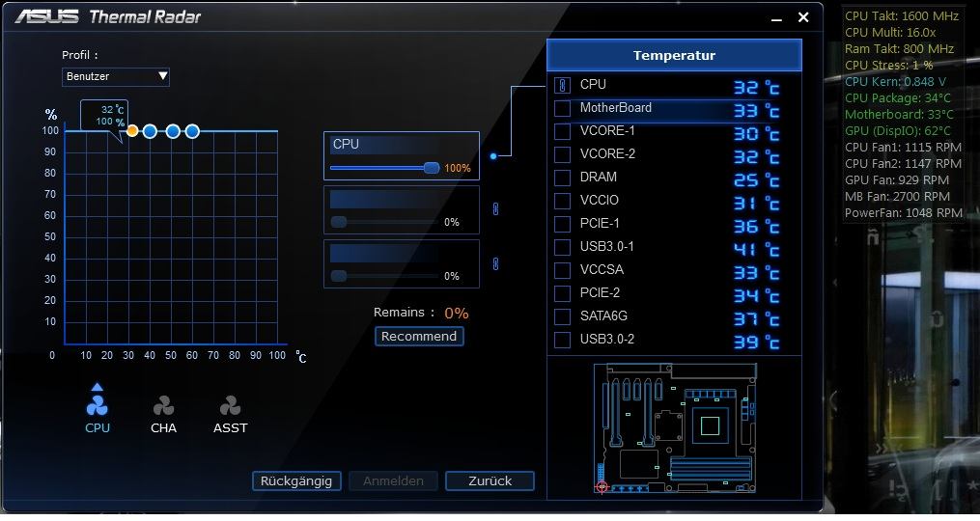Click GPU Fan: 929 RPM in overlay

click(x=897, y=179)
